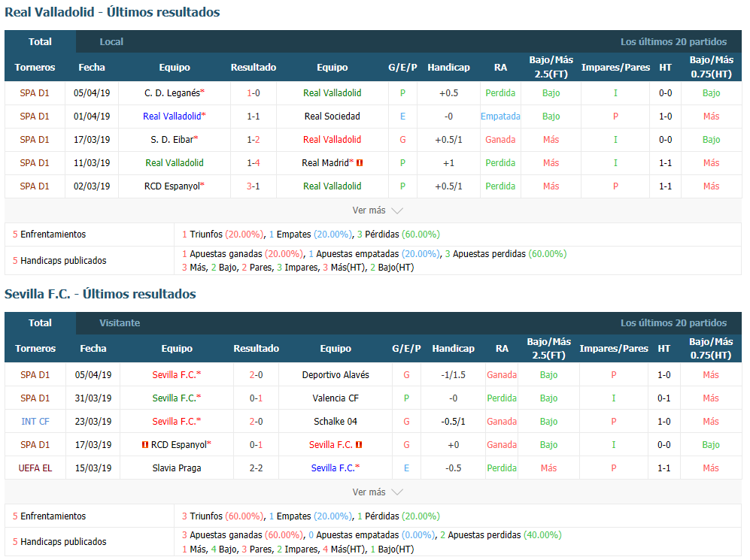The height and width of the screenshot is (560, 750).
Task: Click the 1-2 result in the Eibar row
Action: click(254, 140)
